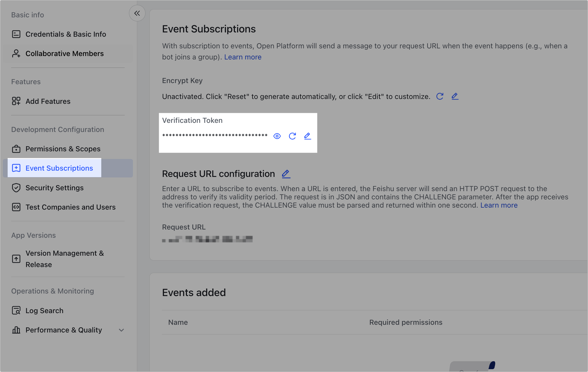The width and height of the screenshot is (588, 372).
Task: Expand the Performance & Quality section chevron
Action: coord(121,330)
